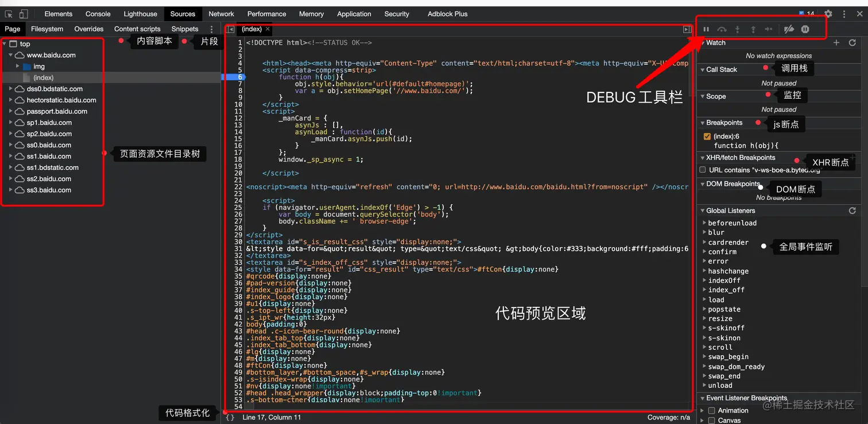The width and height of the screenshot is (868, 424).
Task: Uncheck the (index):6 breakpoint checkbox
Action: tap(707, 137)
